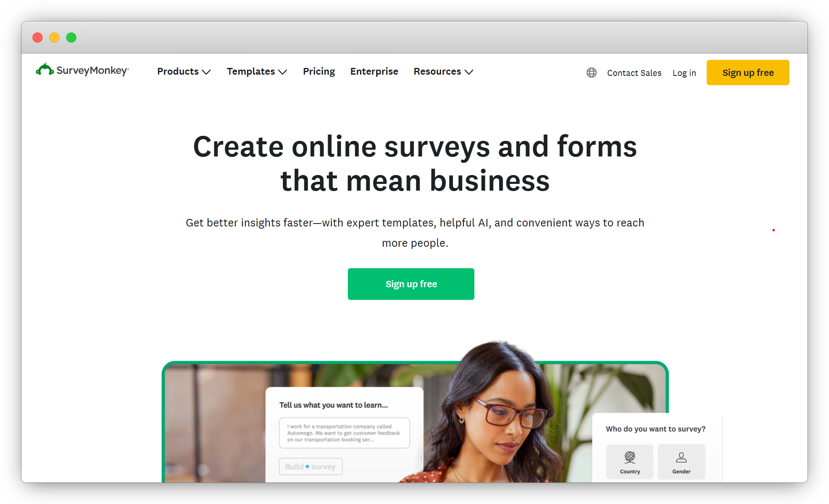The image size is (829, 504).
Task: Expand the Products dropdown menu
Action: (184, 71)
